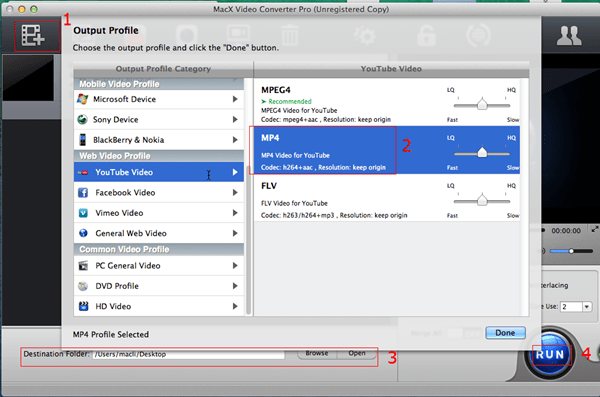Click the Sony Device icon
600x397 pixels.
point(82,119)
